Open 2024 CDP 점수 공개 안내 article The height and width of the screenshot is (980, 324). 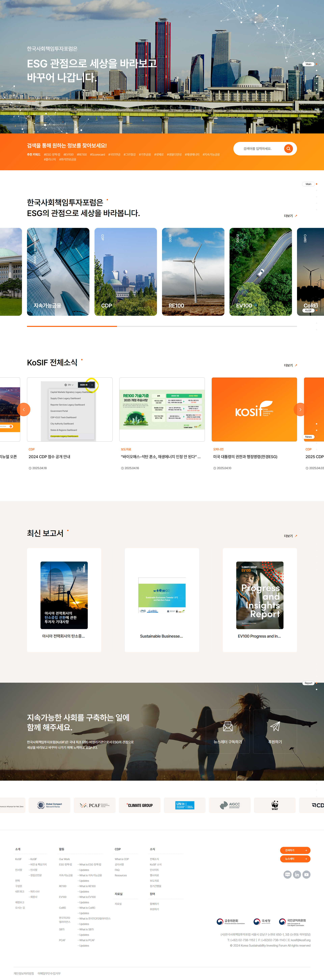(x=49, y=457)
